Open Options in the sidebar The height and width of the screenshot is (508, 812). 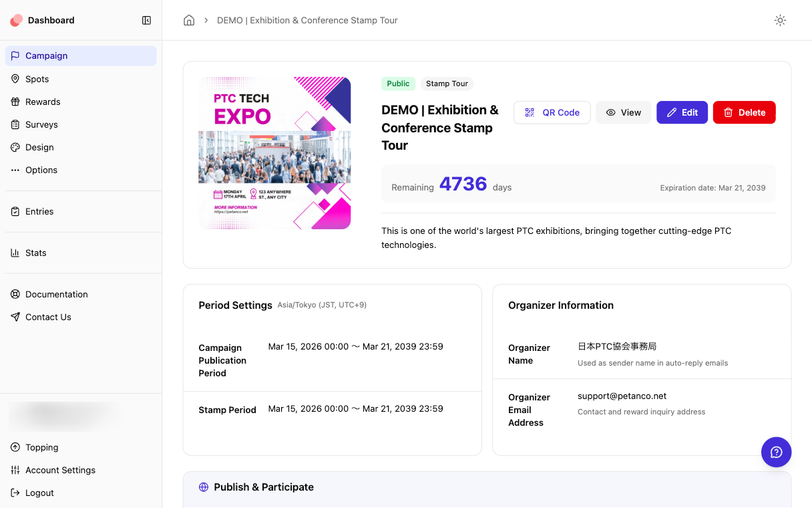point(81,170)
